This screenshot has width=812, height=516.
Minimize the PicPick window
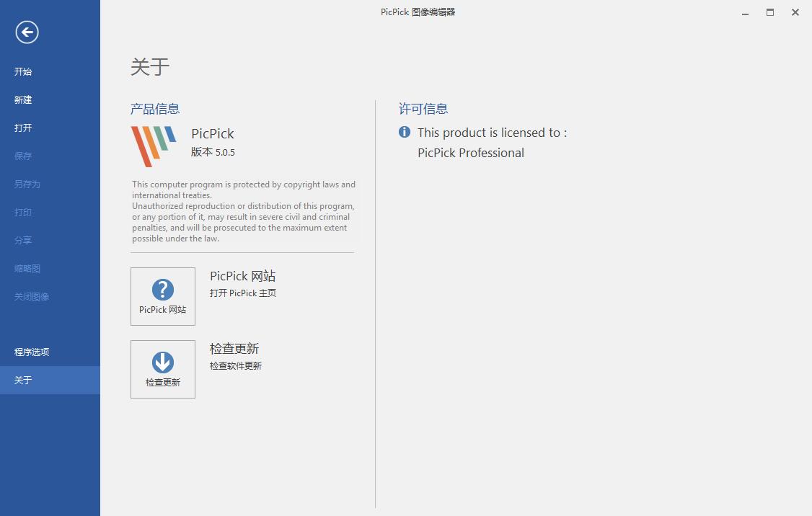click(x=745, y=12)
